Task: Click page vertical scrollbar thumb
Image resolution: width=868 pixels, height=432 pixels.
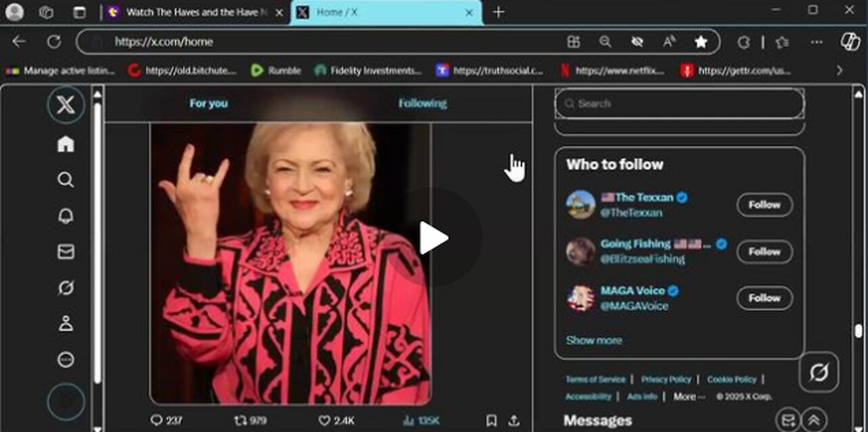Action: point(859,331)
